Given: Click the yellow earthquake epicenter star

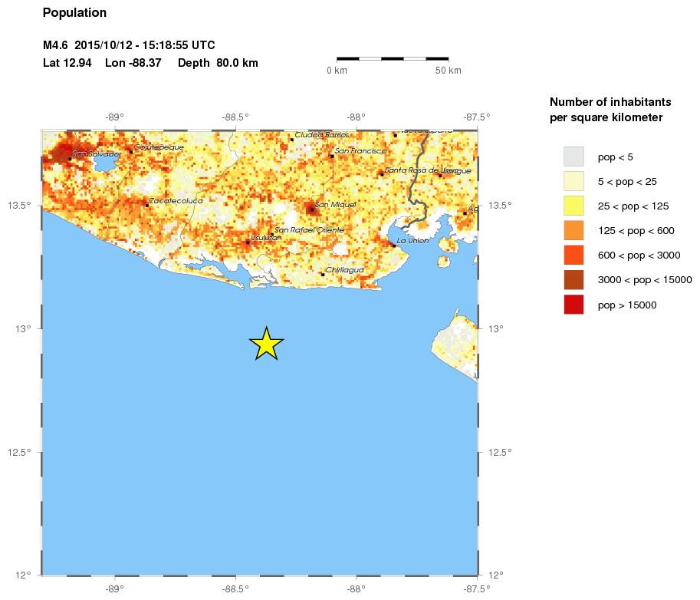Looking at the screenshot, I should [266, 345].
